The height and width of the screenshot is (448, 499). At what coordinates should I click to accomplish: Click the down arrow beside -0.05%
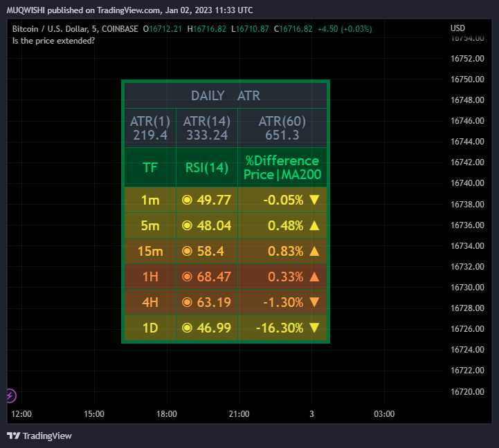click(314, 200)
